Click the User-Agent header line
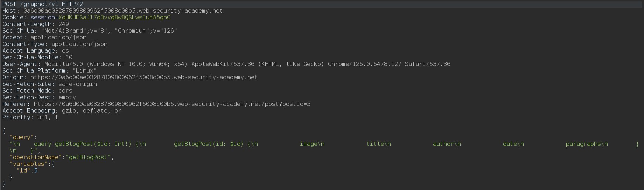 click(x=226, y=64)
